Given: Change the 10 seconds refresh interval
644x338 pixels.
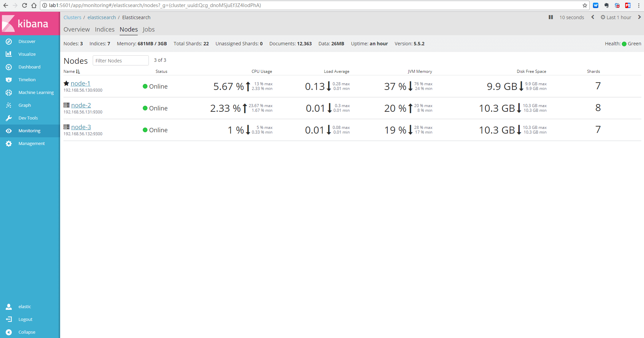Looking at the screenshot, I should (x=572, y=17).
